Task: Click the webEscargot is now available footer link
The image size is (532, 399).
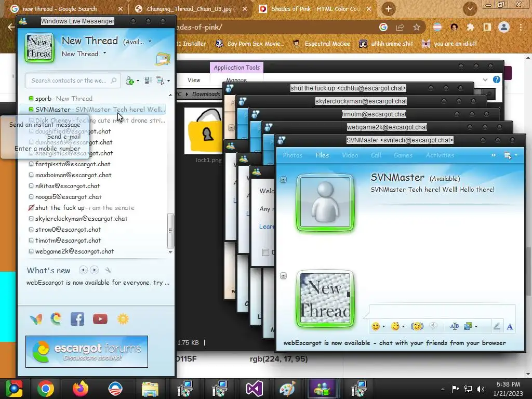Action: [x=395, y=343]
